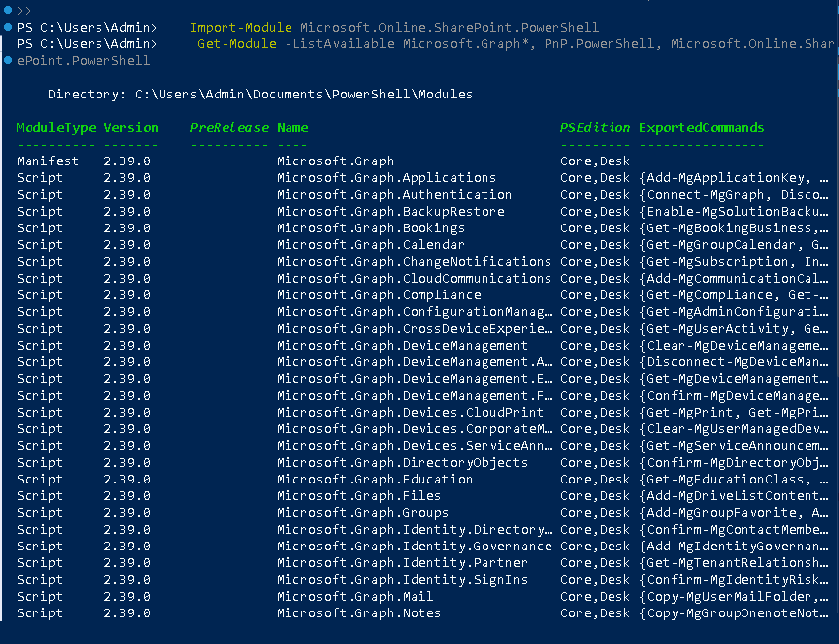
Task: Select Microsoft.Graph.Applications name
Action: pos(386,178)
